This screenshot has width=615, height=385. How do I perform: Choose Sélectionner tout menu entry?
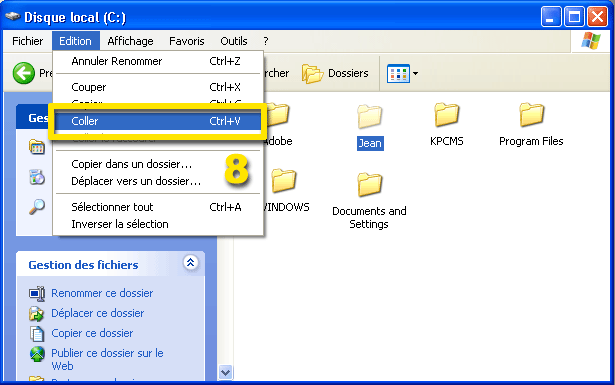pyautogui.click(x=158, y=207)
